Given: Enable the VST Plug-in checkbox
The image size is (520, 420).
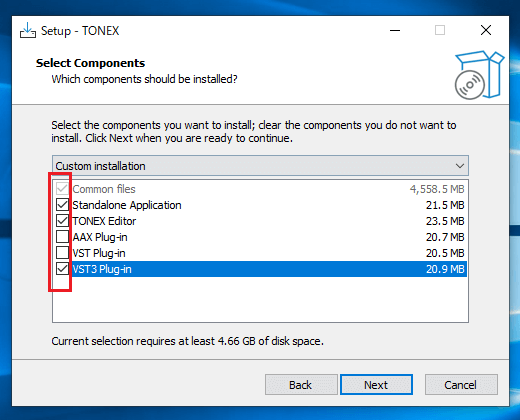Looking at the screenshot, I should (62, 253).
